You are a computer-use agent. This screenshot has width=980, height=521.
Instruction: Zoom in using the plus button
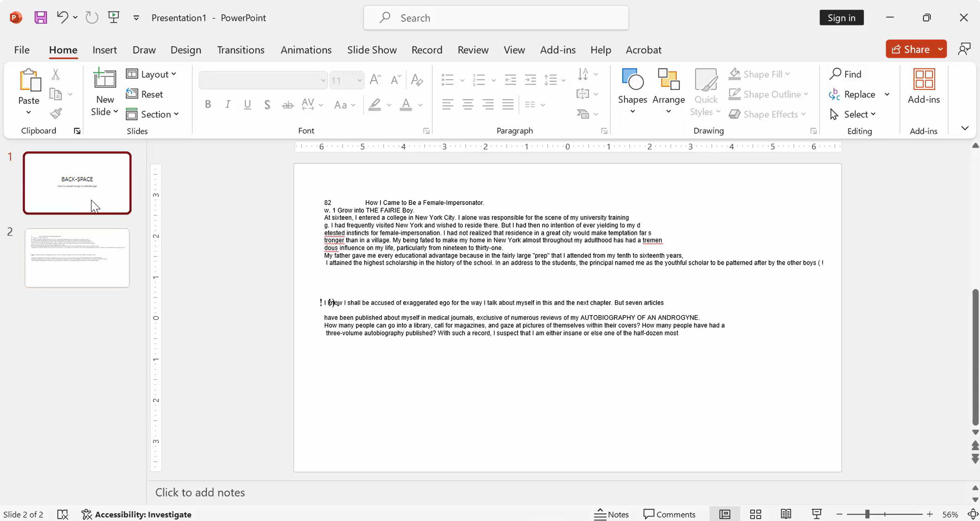coord(930,514)
